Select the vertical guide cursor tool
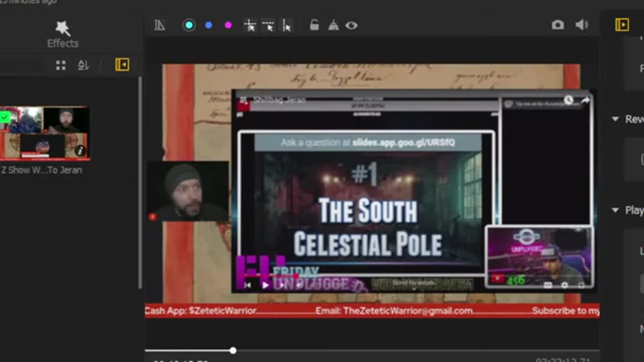This screenshot has height=362, width=644. coord(286,26)
